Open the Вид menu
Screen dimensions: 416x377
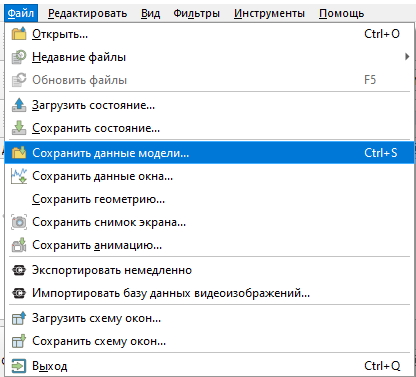[150, 13]
